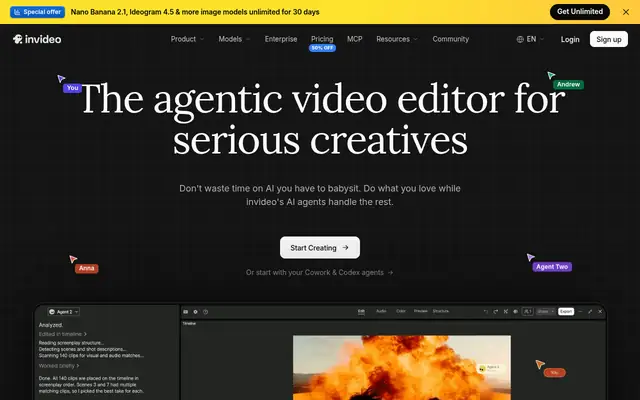Expand the Resources dropdown menu
Screen dimensions: 640x400
[x=397, y=39]
